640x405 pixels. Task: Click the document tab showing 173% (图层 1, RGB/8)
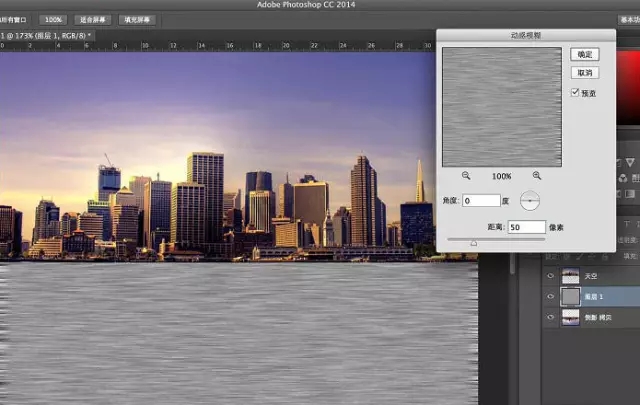click(45, 36)
